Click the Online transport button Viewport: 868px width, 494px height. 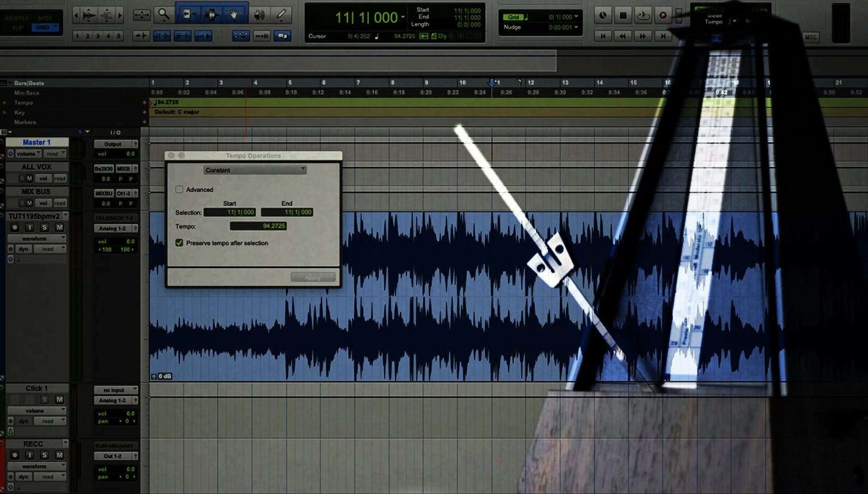coord(603,16)
